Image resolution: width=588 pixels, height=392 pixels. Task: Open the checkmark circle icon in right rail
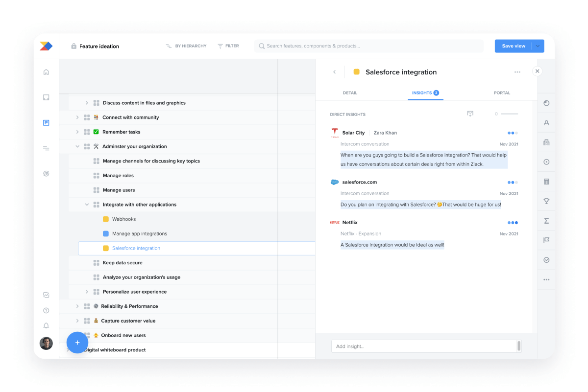click(x=546, y=260)
